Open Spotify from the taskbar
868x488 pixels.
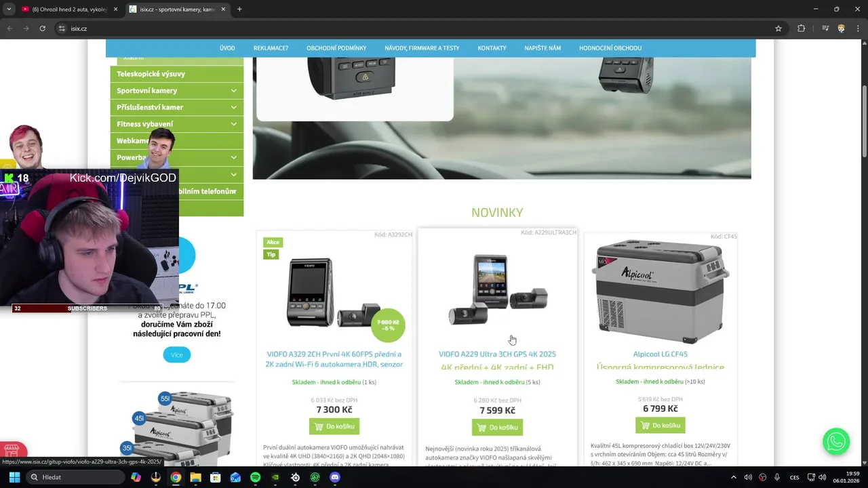click(x=255, y=477)
